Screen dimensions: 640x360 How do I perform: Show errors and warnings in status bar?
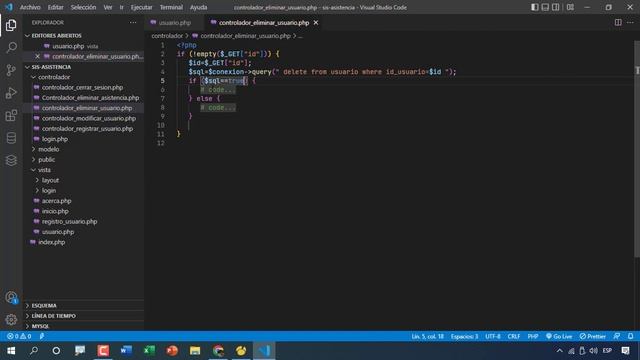click(x=19, y=336)
